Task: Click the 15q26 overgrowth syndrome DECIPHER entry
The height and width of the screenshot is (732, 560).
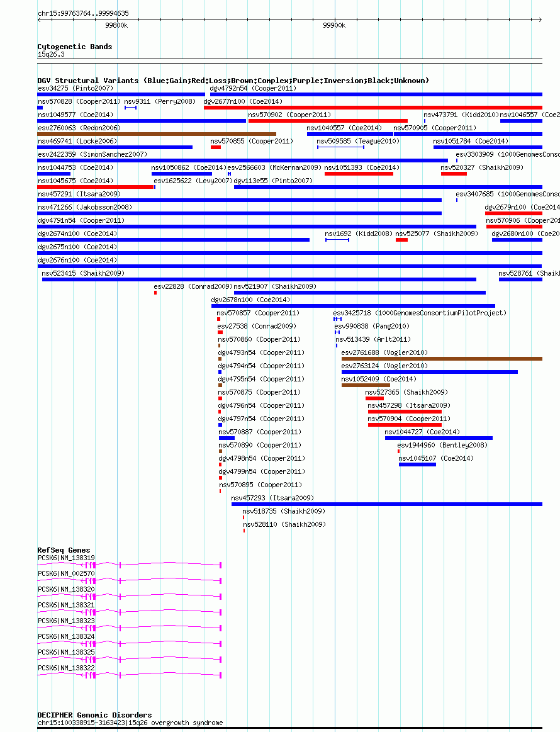Action: point(130,723)
